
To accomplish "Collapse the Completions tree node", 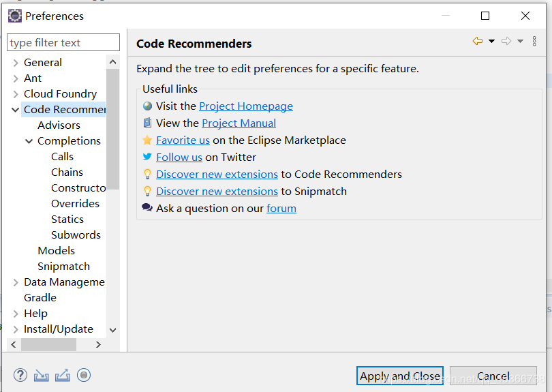I will tap(29, 141).
